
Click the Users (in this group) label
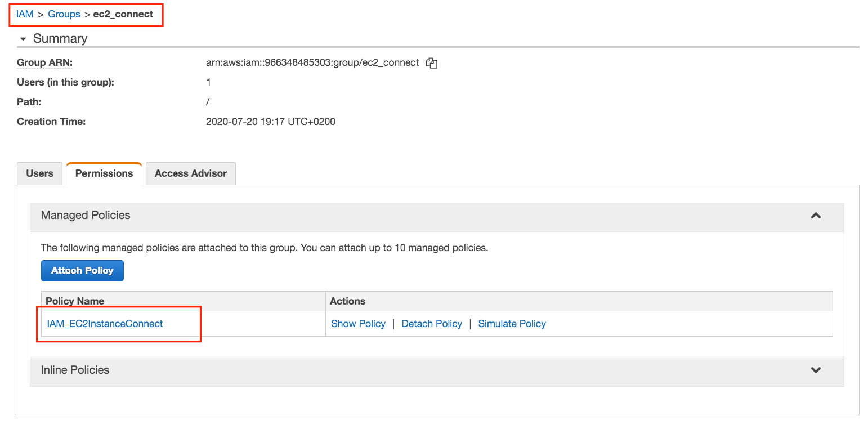tap(66, 82)
